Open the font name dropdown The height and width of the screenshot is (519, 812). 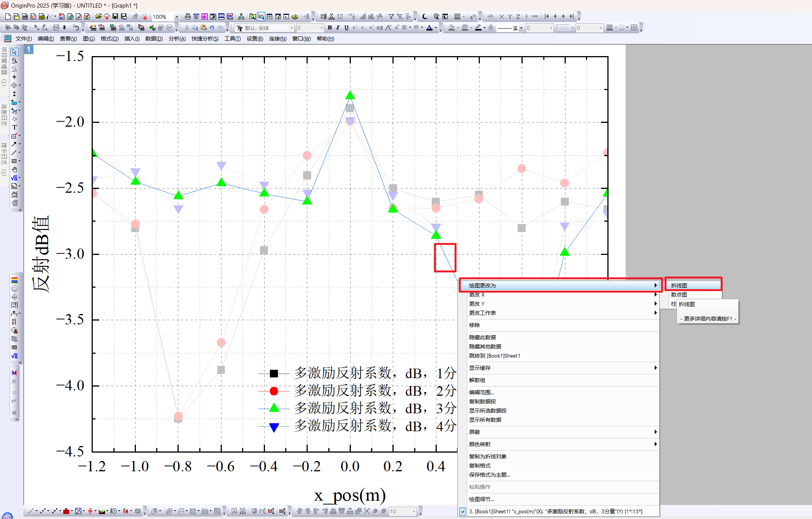click(292, 28)
